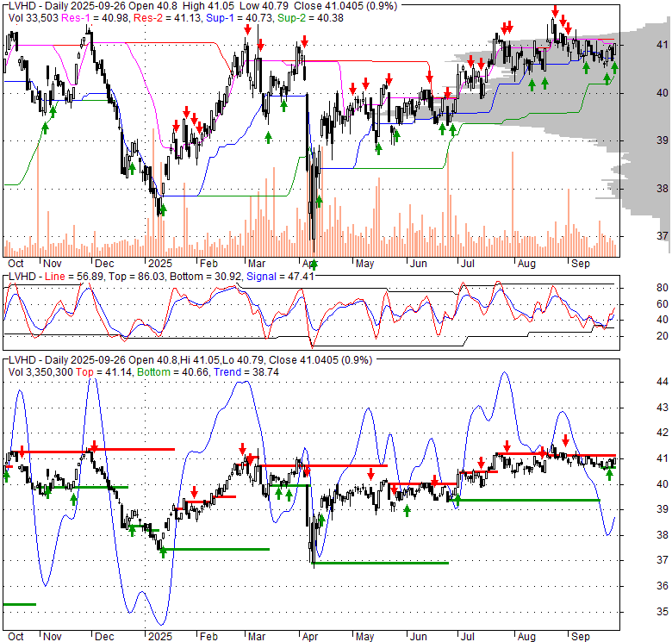Image resolution: width=672 pixels, height=642 pixels.
Task: Select the 'Trend = 38.74' label
Action: [246, 372]
